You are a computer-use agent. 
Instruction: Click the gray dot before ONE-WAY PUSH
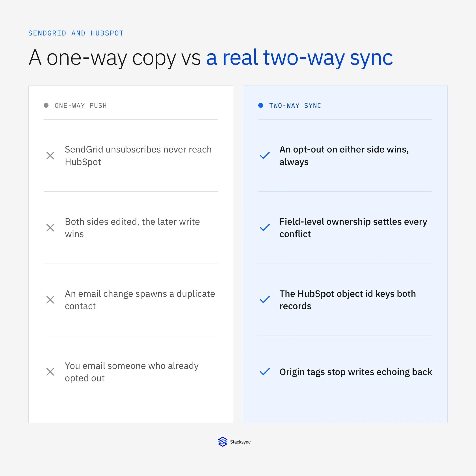46,106
